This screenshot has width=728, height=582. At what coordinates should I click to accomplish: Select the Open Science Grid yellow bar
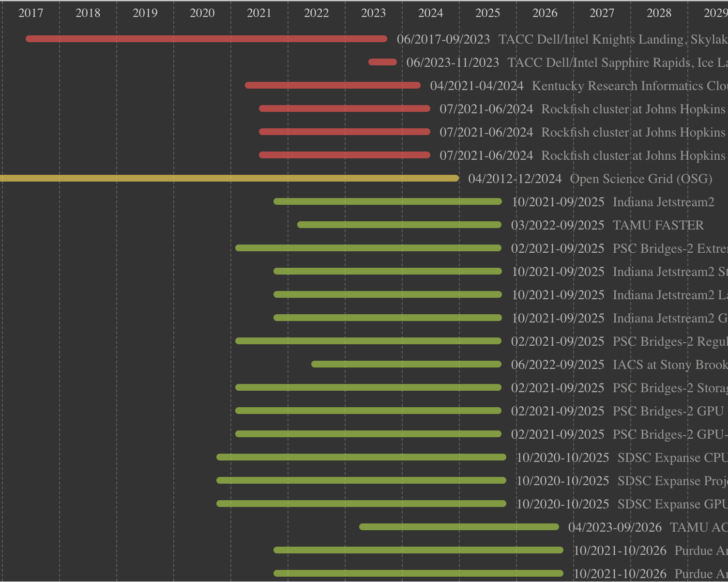(x=227, y=178)
